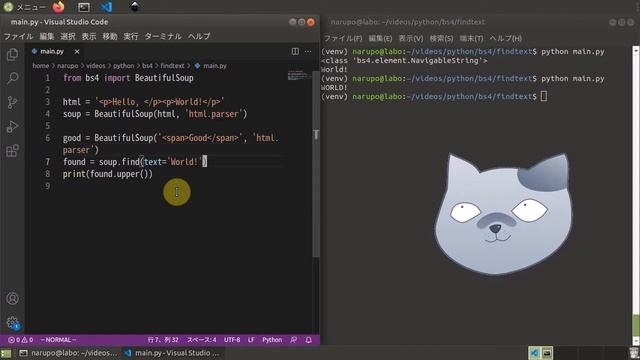Click the terminal prompt cursor line
Image resolution: width=640 pixels, height=360 pixels.
click(x=433, y=96)
